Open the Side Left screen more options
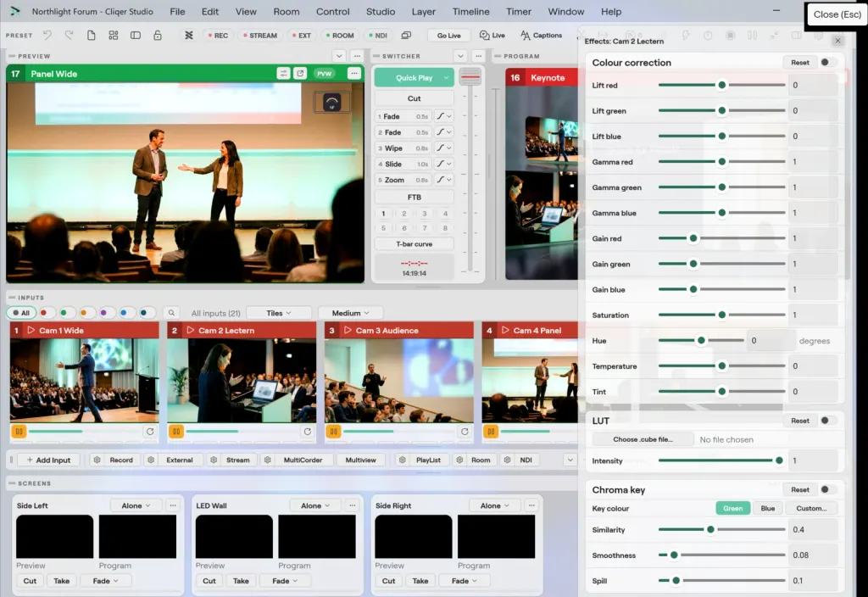The image size is (868, 597). pyautogui.click(x=173, y=505)
